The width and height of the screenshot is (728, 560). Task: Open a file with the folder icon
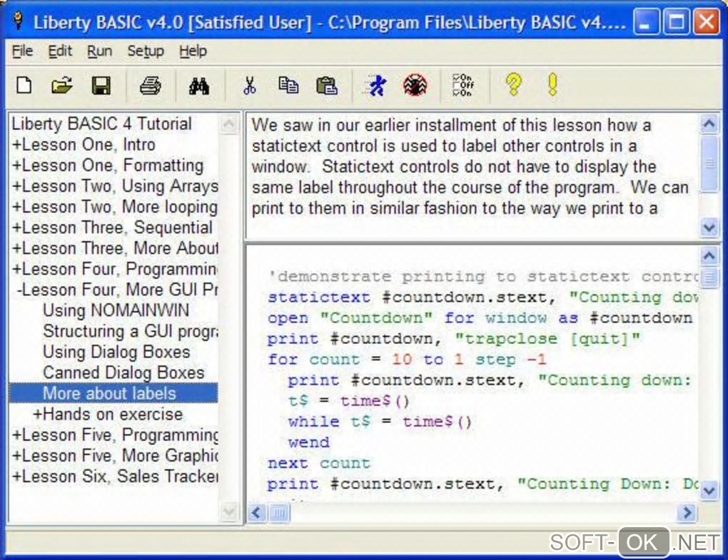coord(62,86)
